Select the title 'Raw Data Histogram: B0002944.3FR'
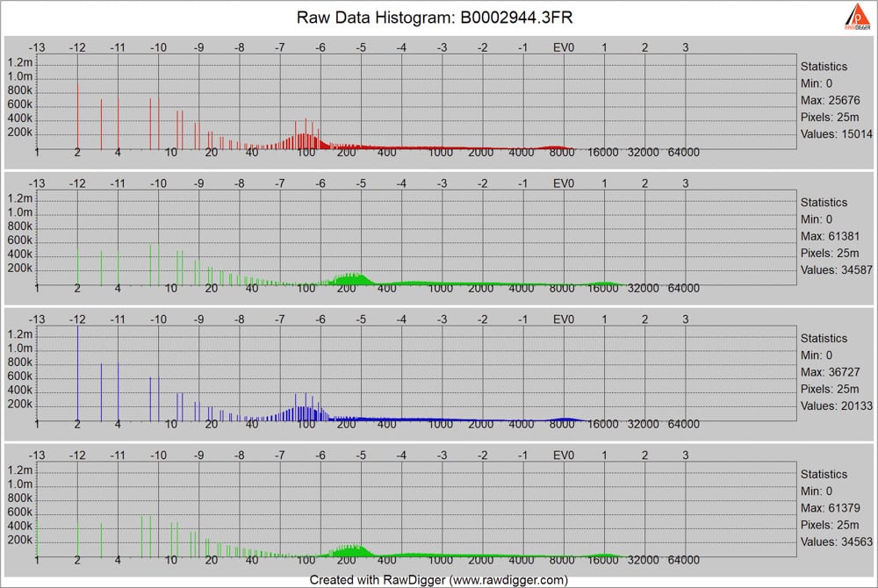This screenshot has height=588, width=878. pos(435,18)
